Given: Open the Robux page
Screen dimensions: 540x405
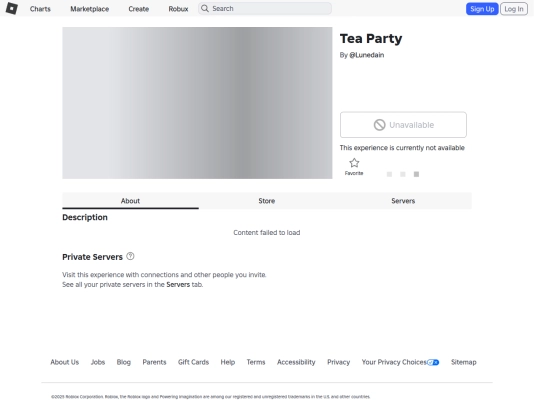Looking at the screenshot, I should click(x=178, y=9).
